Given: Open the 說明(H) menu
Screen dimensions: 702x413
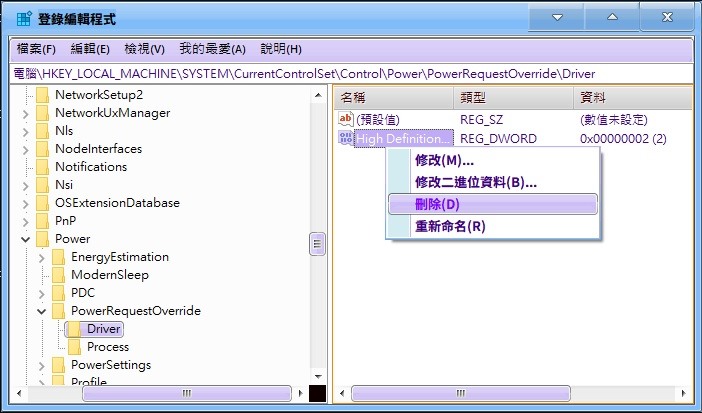Looking at the screenshot, I should (281, 49).
